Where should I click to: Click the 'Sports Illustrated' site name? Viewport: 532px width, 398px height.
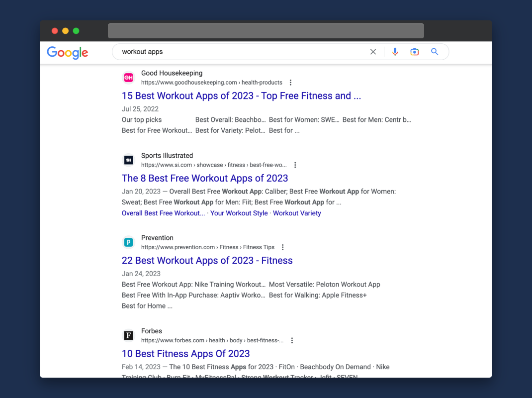click(167, 156)
